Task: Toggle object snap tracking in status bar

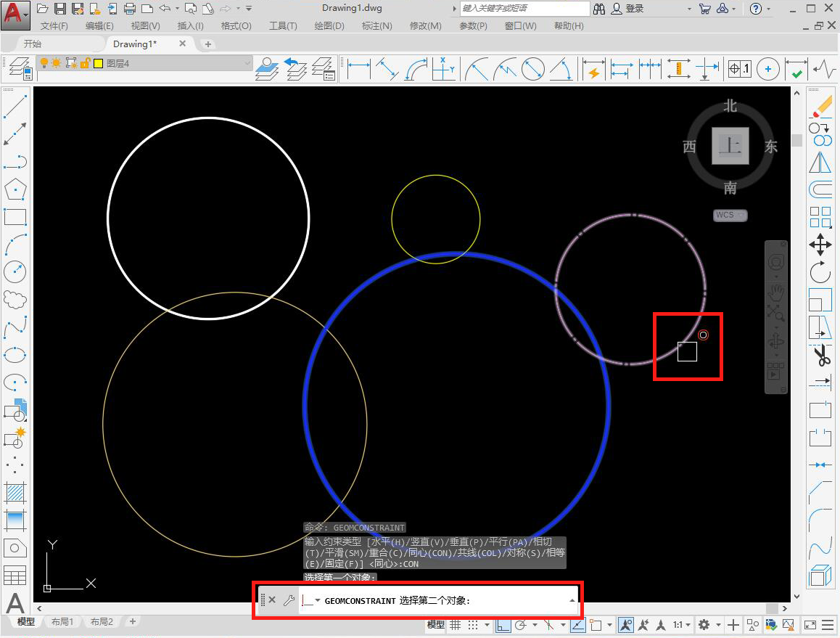Action: point(577,625)
